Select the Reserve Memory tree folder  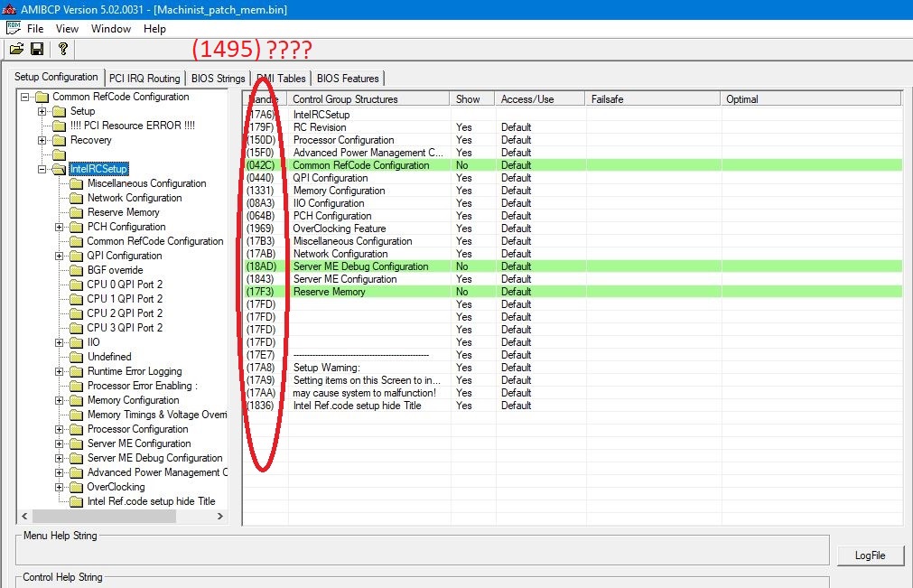coord(123,212)
